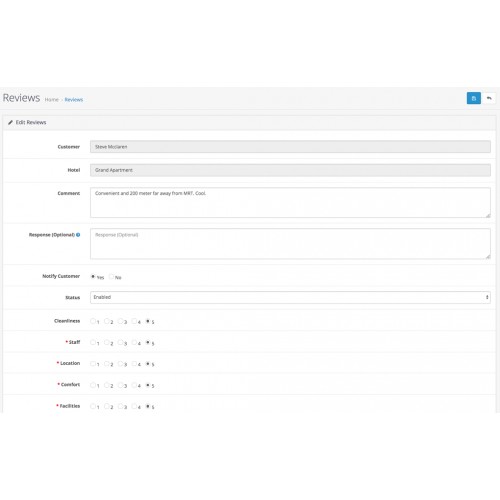The height and width of the screenshot is (500, 500).
Task: Go to Home breadcrumb link
Action: [x=52, y=100]
